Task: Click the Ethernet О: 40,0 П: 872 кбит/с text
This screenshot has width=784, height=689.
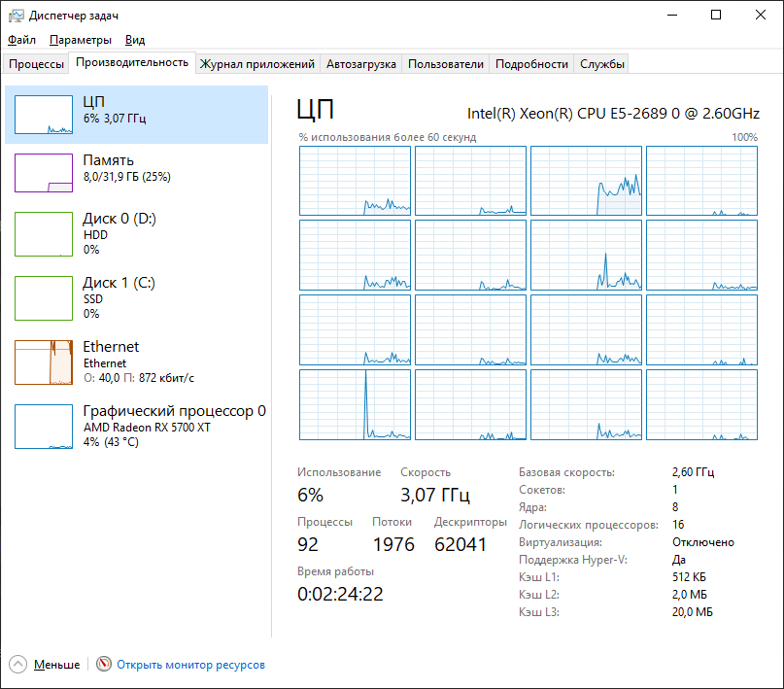Action: pyautogui.click(x=139, y=362)
